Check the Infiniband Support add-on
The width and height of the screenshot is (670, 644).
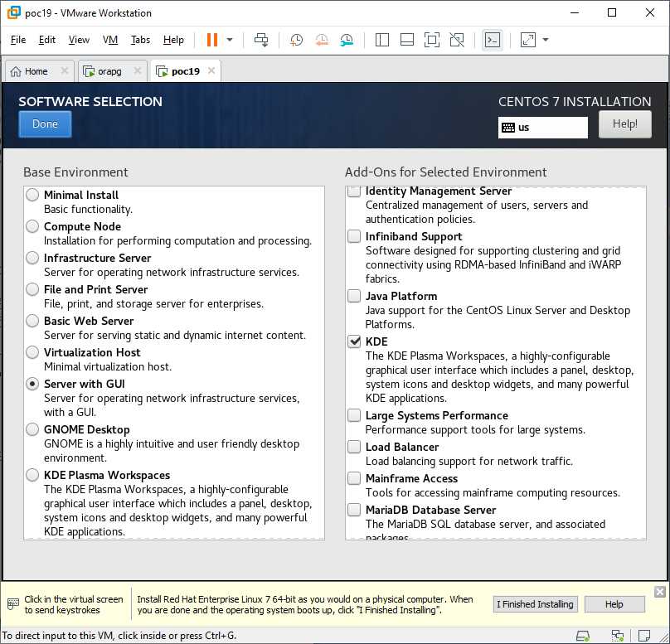click(354, 236)
